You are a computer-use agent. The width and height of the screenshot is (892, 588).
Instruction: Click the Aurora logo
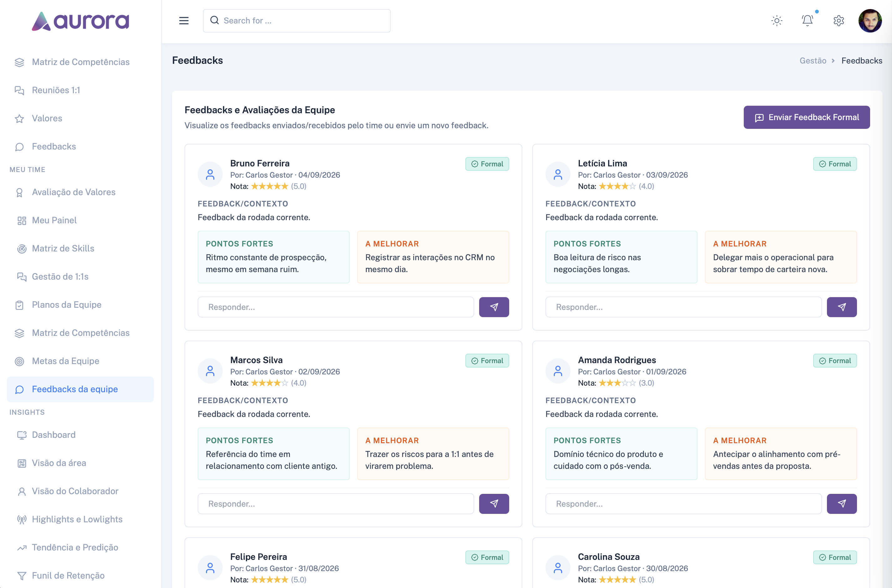80,21
